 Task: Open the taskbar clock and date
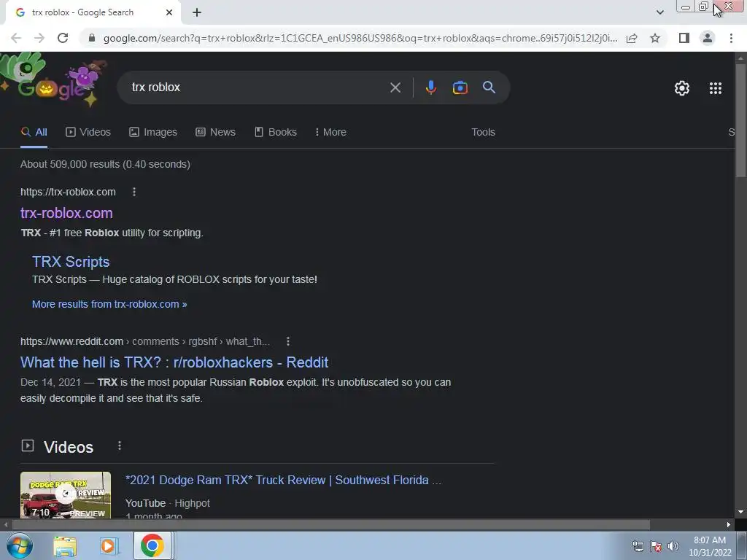click(x=710, y=546)
